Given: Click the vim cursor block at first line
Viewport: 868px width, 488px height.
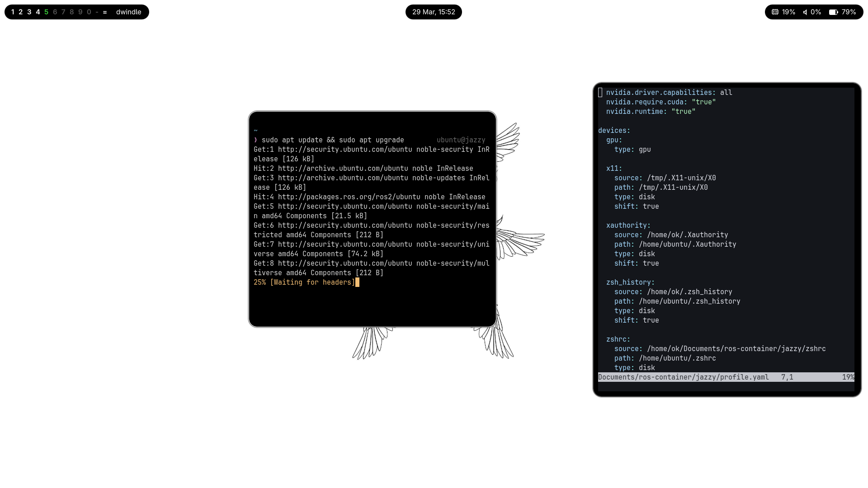Looking at the screenshot, I should 600,93.
